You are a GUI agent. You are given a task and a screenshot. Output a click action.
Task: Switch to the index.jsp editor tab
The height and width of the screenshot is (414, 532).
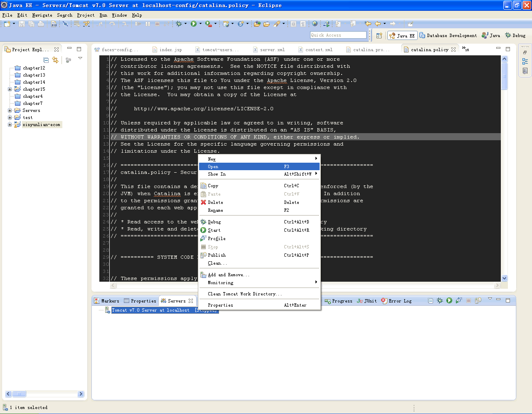click(x=167, y=50)
